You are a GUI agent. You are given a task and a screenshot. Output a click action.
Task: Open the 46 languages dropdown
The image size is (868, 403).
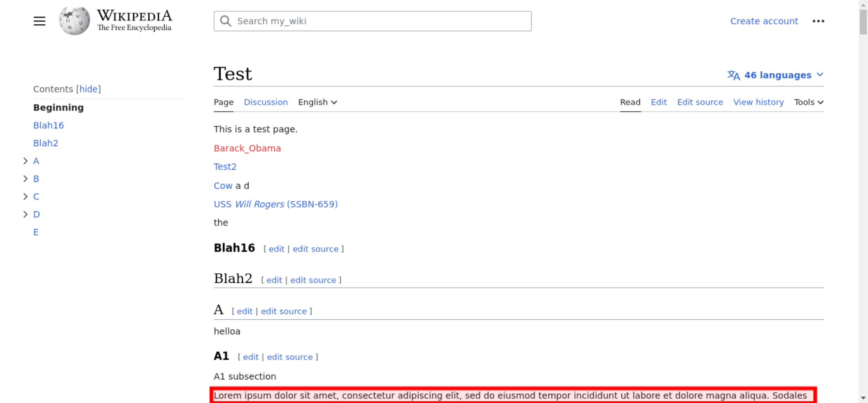[x=777, y=75]
